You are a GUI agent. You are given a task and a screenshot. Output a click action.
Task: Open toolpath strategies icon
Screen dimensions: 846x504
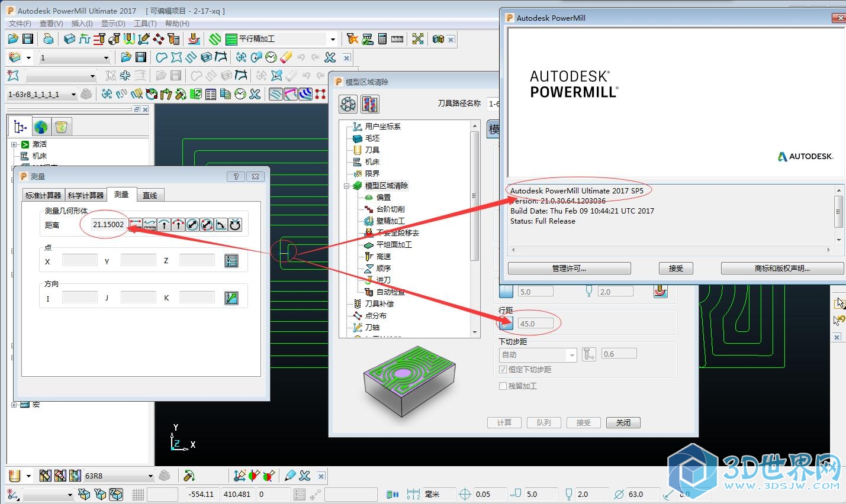[x=215, y=39]
